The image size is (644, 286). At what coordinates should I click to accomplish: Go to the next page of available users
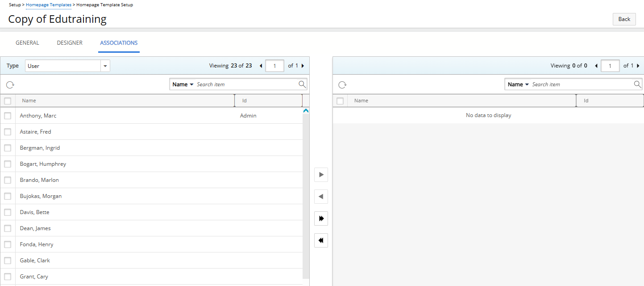[303, 65]
